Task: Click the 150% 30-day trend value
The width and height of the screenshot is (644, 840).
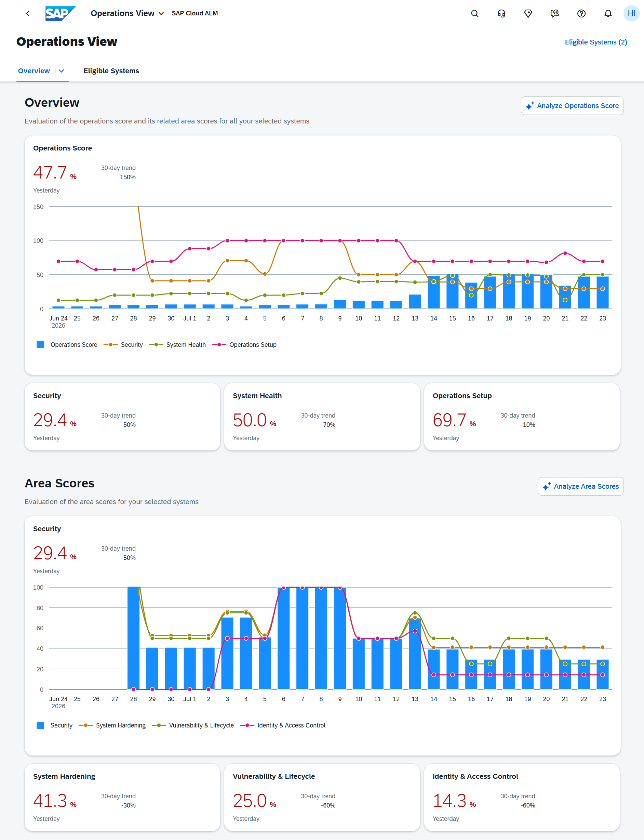Action: (x=128, y=177)
